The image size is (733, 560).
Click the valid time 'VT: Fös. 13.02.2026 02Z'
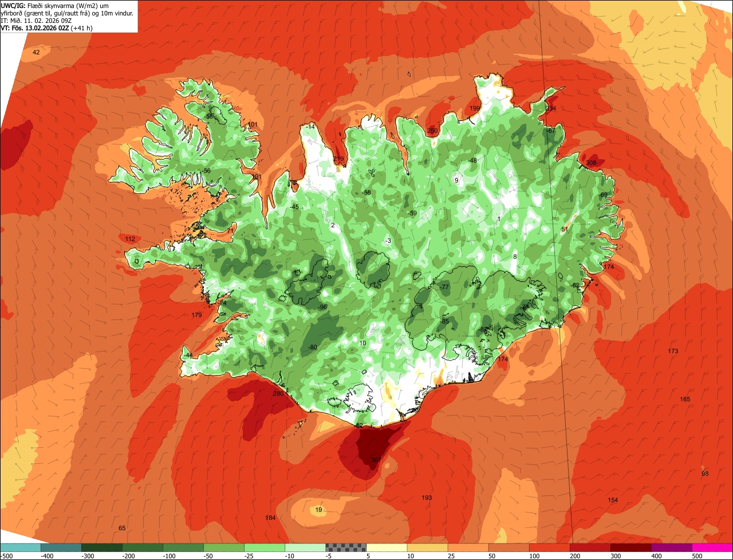34,27
